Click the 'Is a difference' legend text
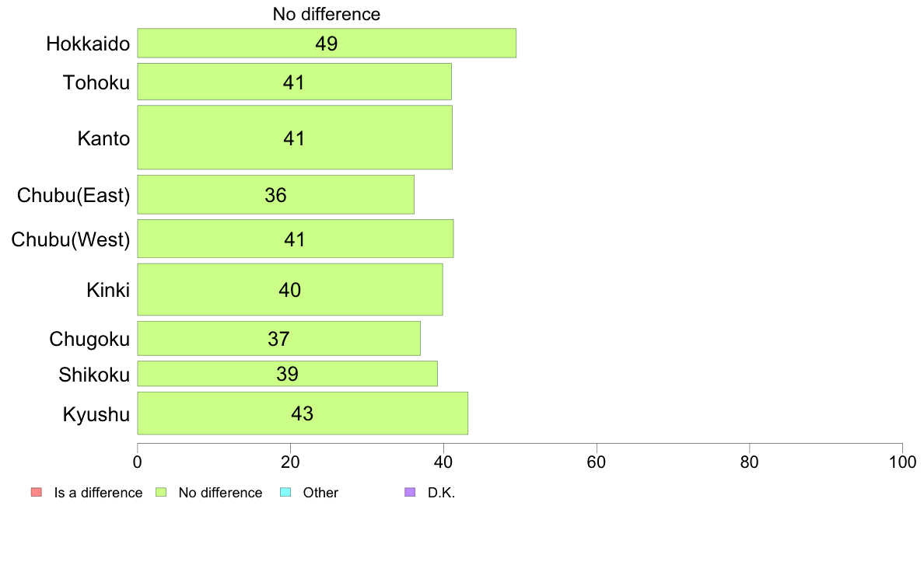 click(98, 493)
